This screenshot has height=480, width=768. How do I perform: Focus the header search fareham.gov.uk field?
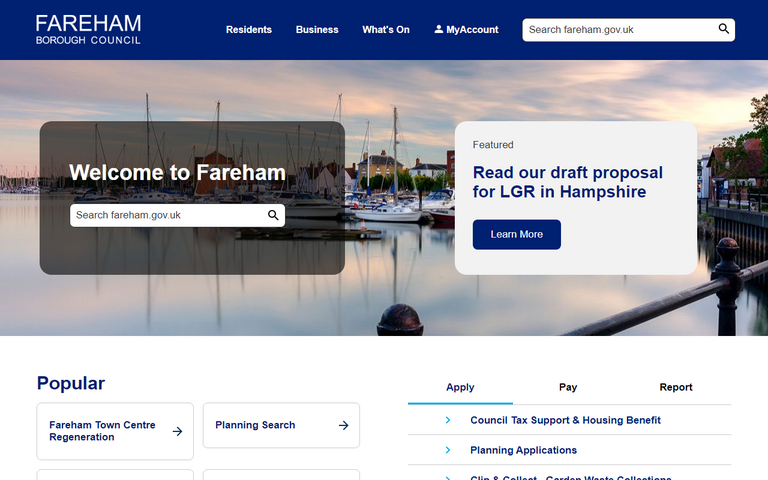pyautogui.click(x=618, y=30)
